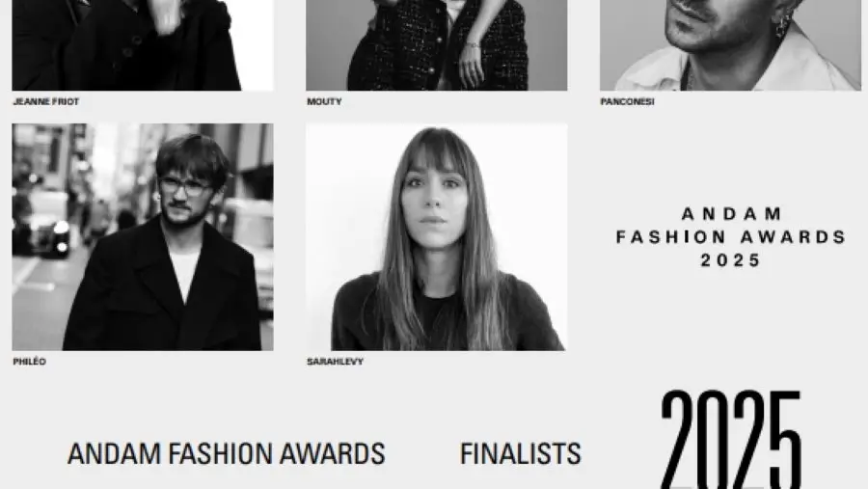
Task: Click the earring in Panconesi photo
Action: point(783,25)
